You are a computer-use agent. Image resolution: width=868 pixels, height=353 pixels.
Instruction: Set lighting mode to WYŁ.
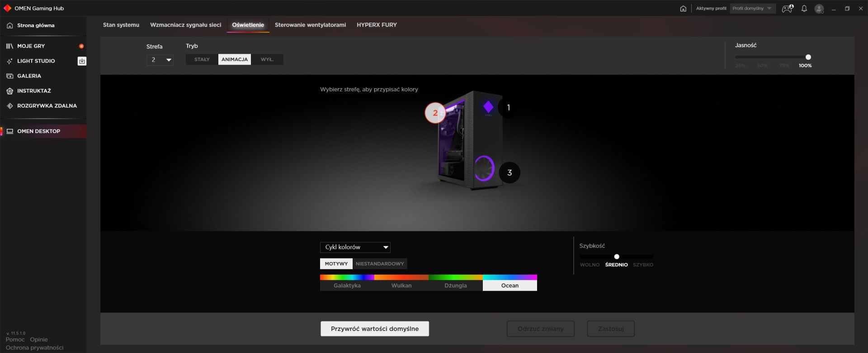[x=267, y=59]
